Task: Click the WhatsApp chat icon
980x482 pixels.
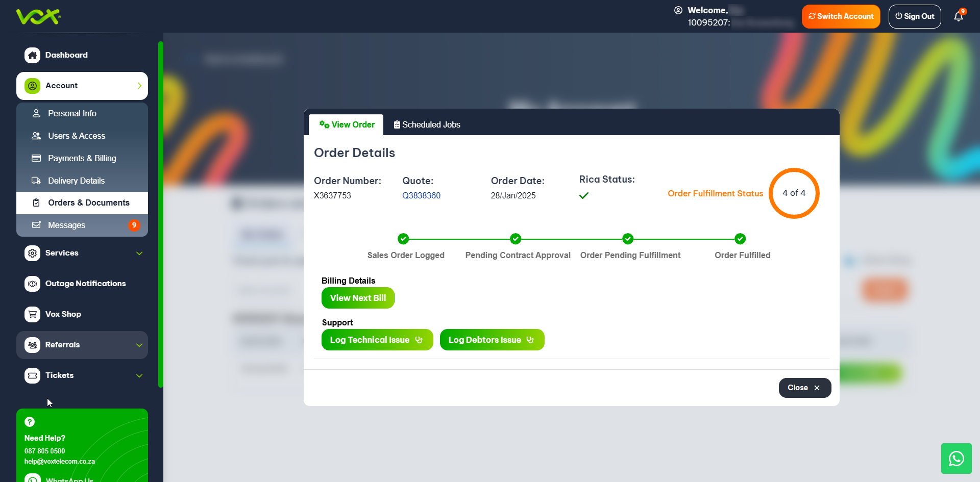Action: [956, 459]
